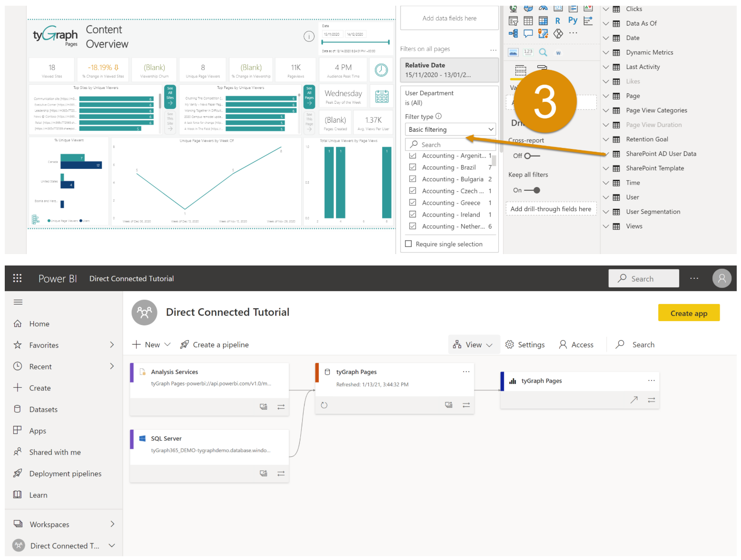
Task: Select the R script visual icon
Action: point(557,20)
